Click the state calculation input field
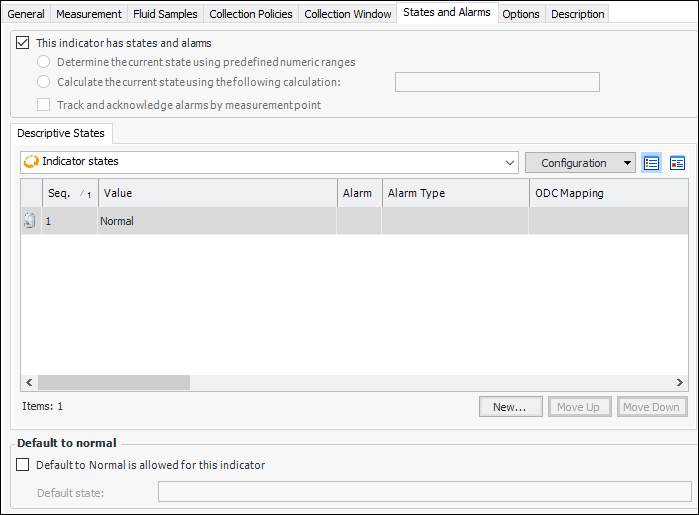 [497, 82]
